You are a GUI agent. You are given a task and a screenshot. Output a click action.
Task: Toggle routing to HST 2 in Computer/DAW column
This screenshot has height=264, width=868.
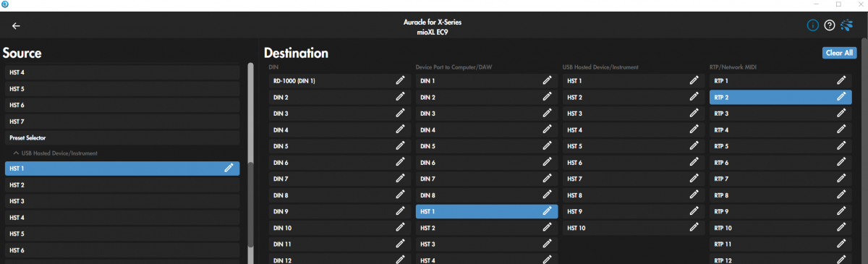(x=487, y=228)
